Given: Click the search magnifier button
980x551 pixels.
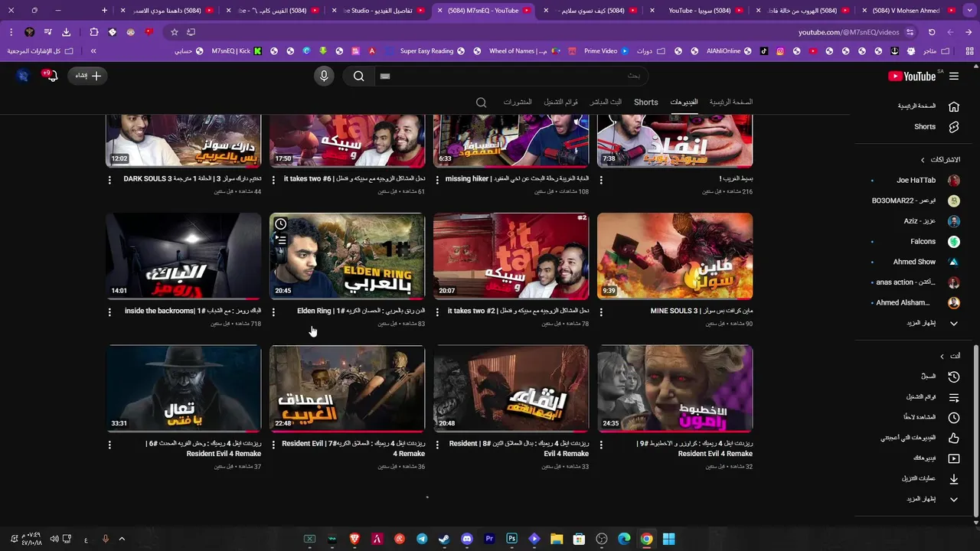Looking at the screenshot, I should pos(358,76).
